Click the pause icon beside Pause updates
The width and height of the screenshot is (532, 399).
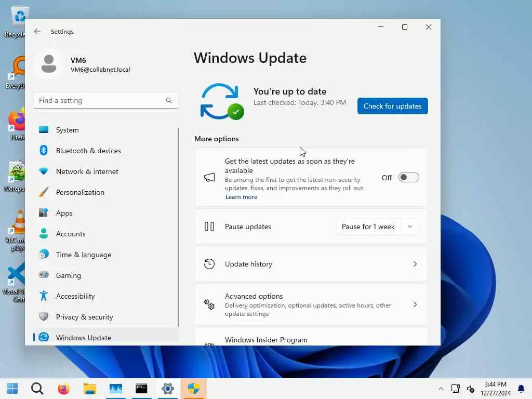point(209,227)
